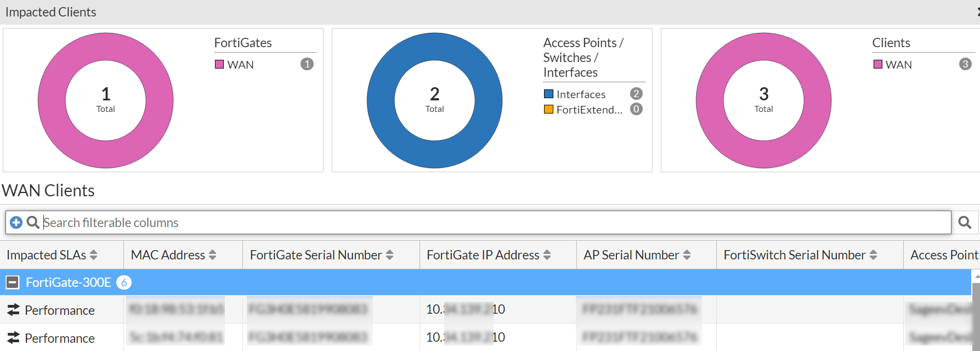The width and height of the screenshot is (980, 351).
Task: Click the magnifier icon inside search field
Action: click(x=33, y=222)
